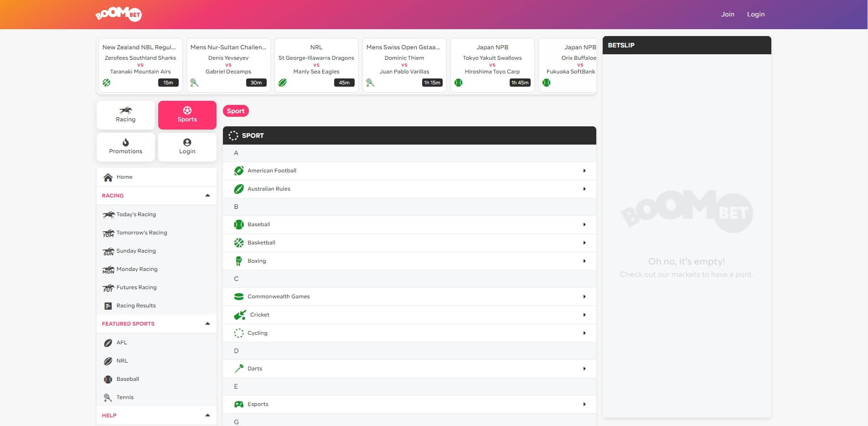
Task: Collapse the Help sidebar section
Action: click(207, 416)
